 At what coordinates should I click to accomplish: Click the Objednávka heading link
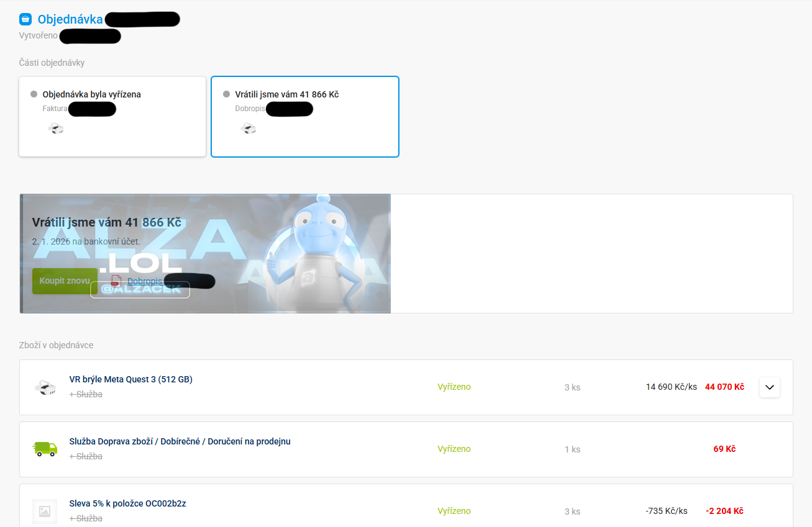(x=70, y=19)
